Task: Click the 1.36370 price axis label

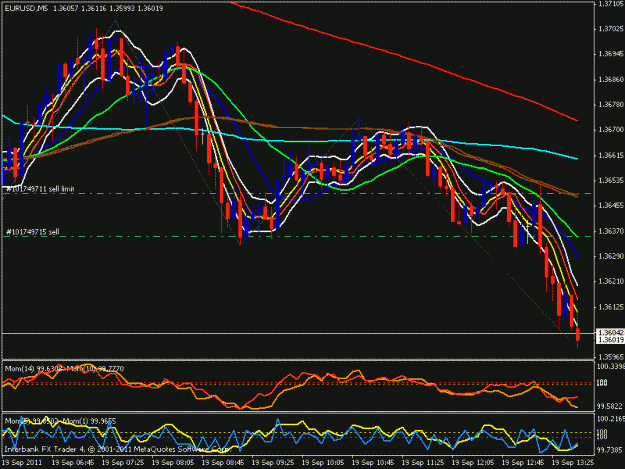Action: point(611,231)
